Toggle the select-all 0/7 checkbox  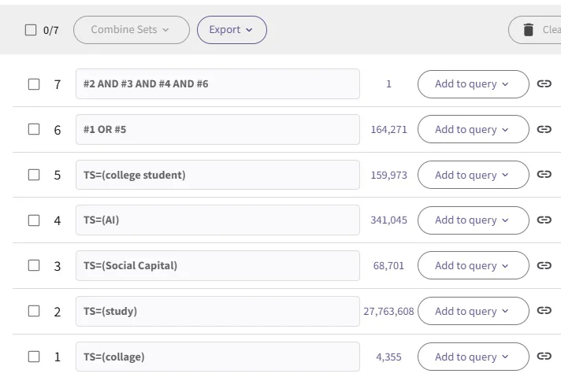(x=31, y=30)
